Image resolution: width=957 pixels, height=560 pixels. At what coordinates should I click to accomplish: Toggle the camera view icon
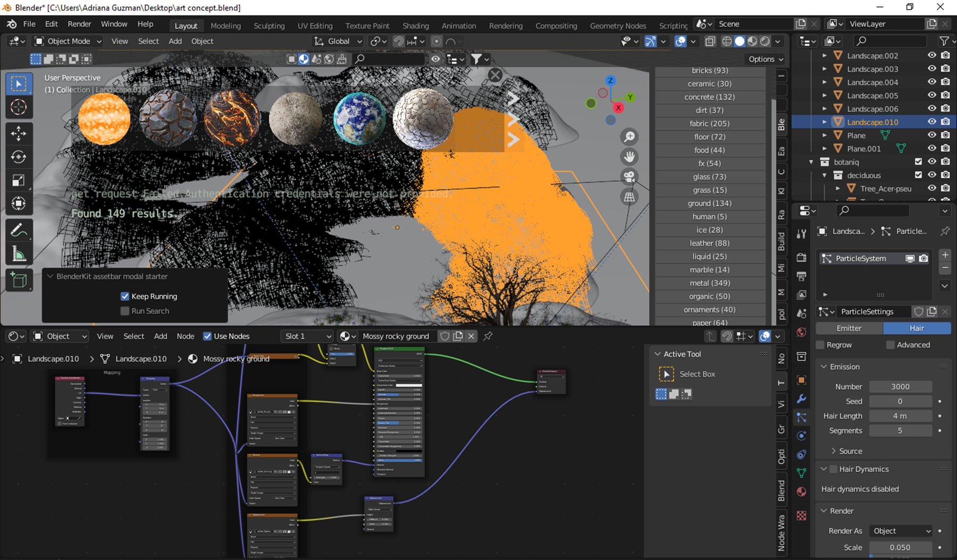pos(629,177)
